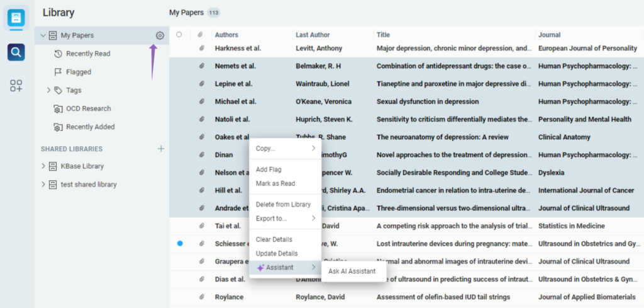Toggle unread dot for Schiesser row
The width and height of the screenshot is (644, 308).
pyautogui.click(x=180, y=244)
